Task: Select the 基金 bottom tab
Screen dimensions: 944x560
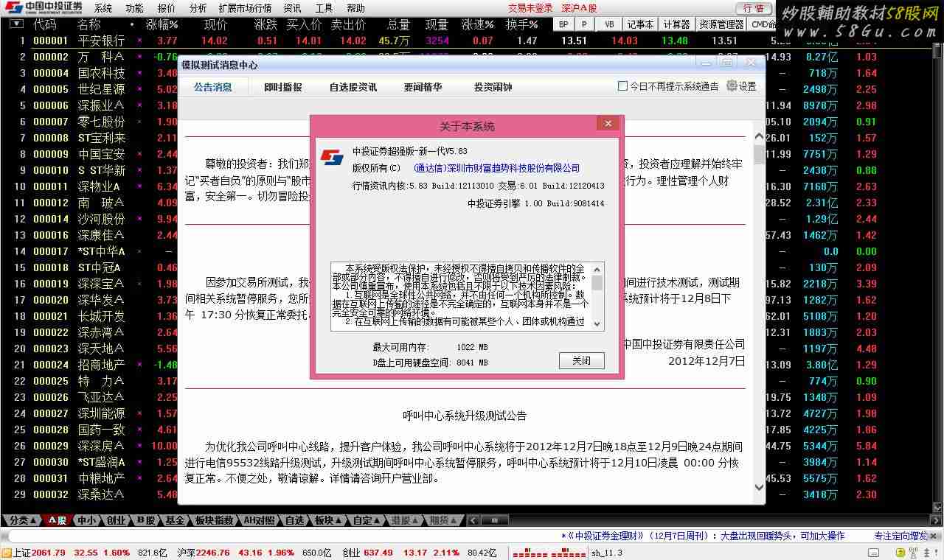Action: (x=175, y=520)
